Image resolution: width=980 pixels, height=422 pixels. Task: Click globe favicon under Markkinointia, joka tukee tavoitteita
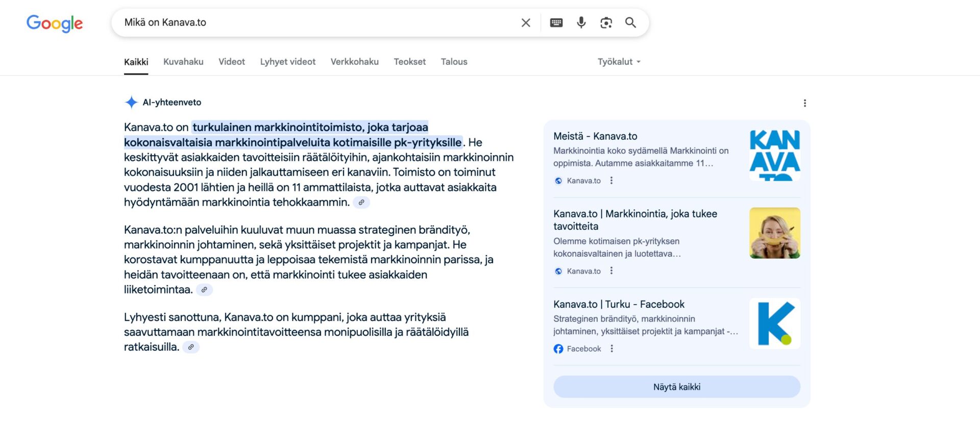558,271
